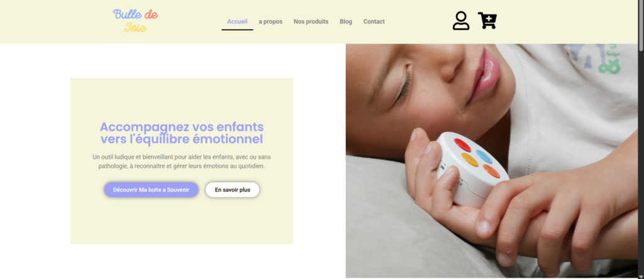Open the a propos page

(270, 21)
